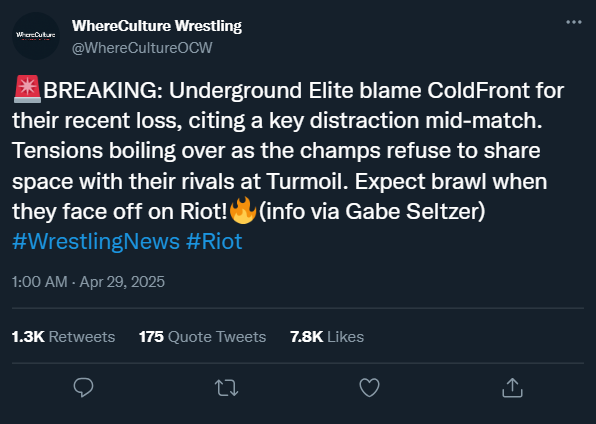Open the WhereCulture profile avatar
This screenshot has width=596, height=424.
36,36
